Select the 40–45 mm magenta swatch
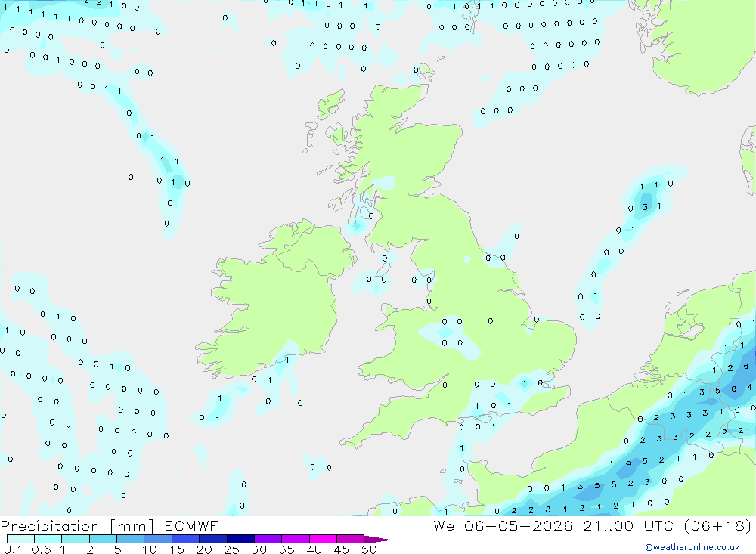The height and width of the screenshot is (554, 756). click(323, 539)
